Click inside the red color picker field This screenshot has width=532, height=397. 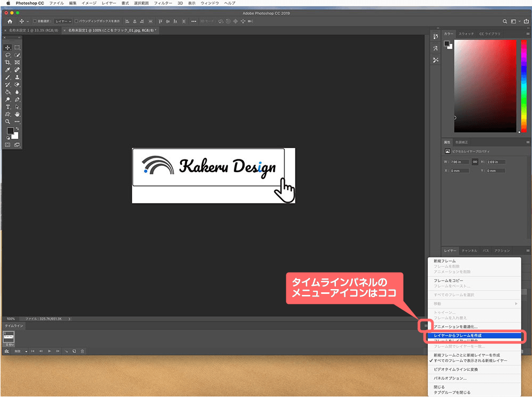point(485,86)
